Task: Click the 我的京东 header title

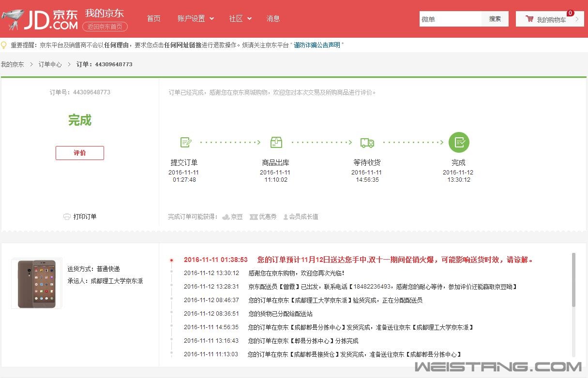Action: tap(104, 13)
